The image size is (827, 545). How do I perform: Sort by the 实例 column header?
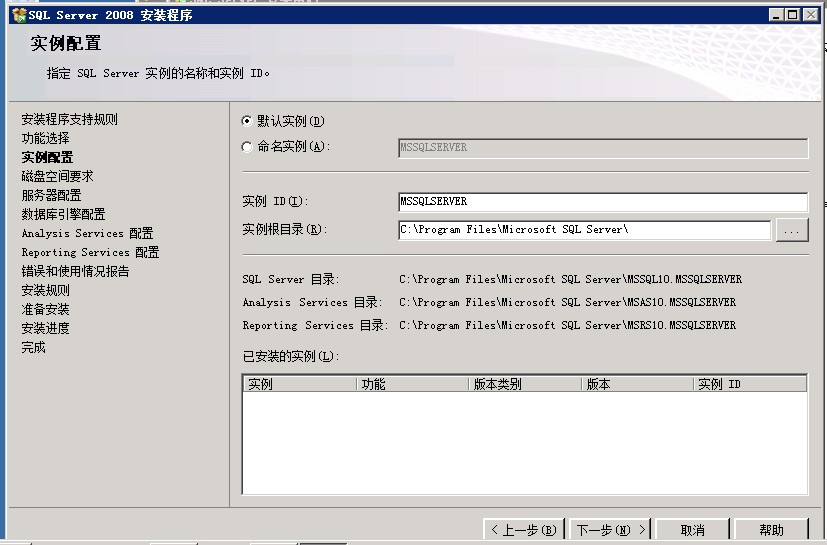click(299, 384)
